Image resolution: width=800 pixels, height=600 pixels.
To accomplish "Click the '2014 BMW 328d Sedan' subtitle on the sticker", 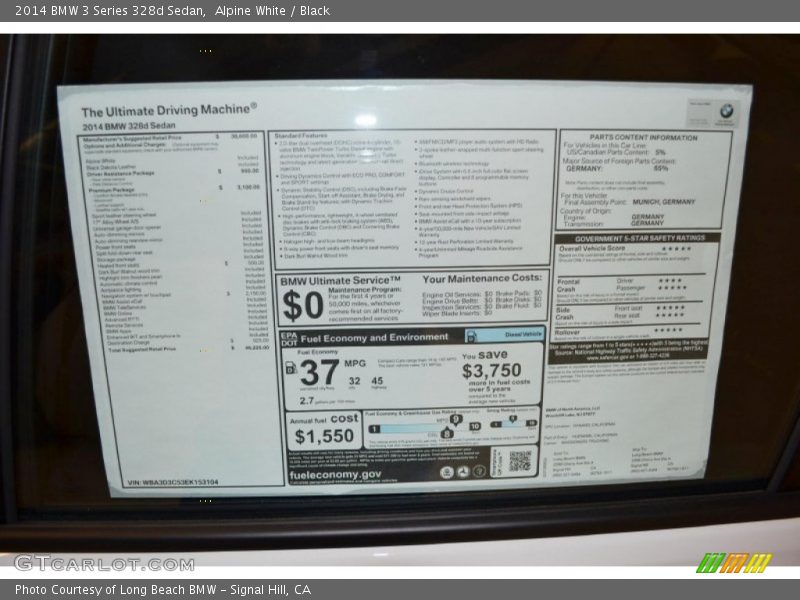I will pyautogui.click(x=129, y=126).
